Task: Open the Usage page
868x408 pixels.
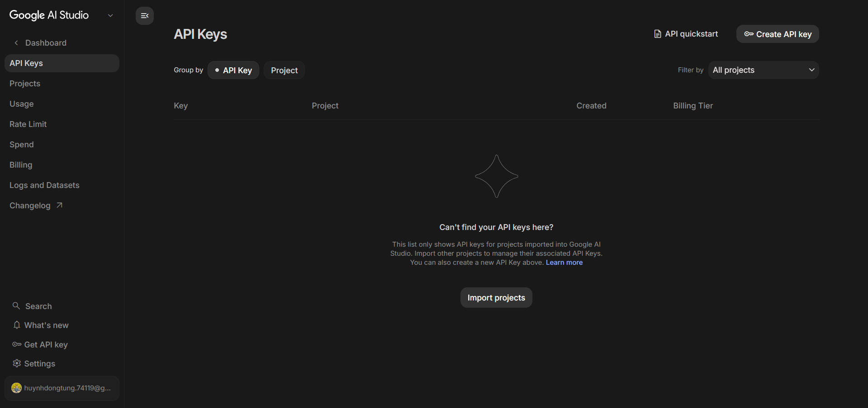Action: tap(62, 104)
